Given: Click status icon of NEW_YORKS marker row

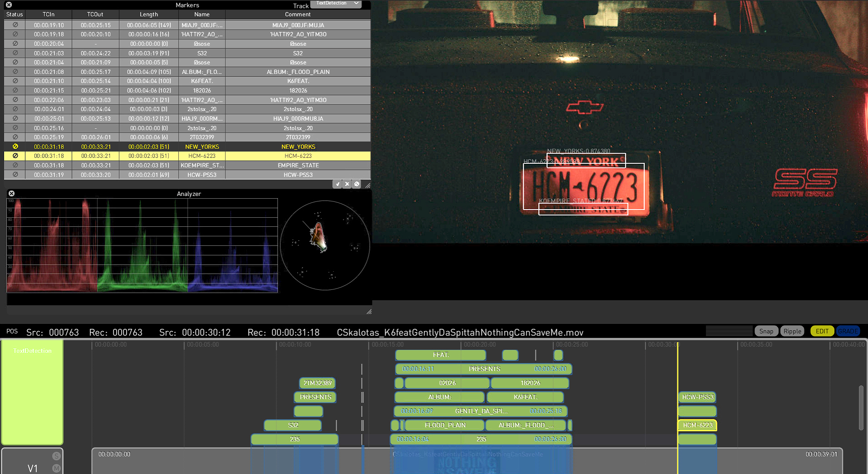Looking at the screenshot, I should [x=15, y=147].
